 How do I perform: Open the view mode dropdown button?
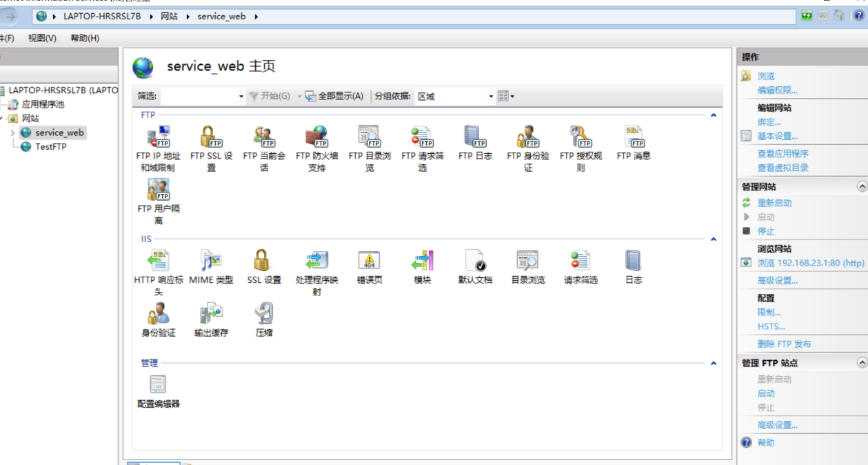pyautogui.click(x=507, y=97)
